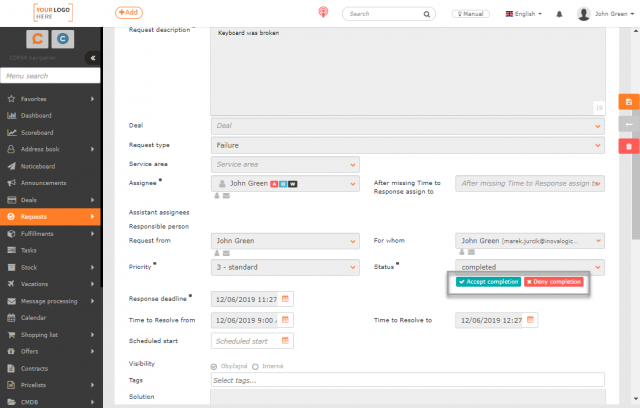Open the Request type Failure dropdown
This screenshot has height=408, width=640.
click(407, 145)
